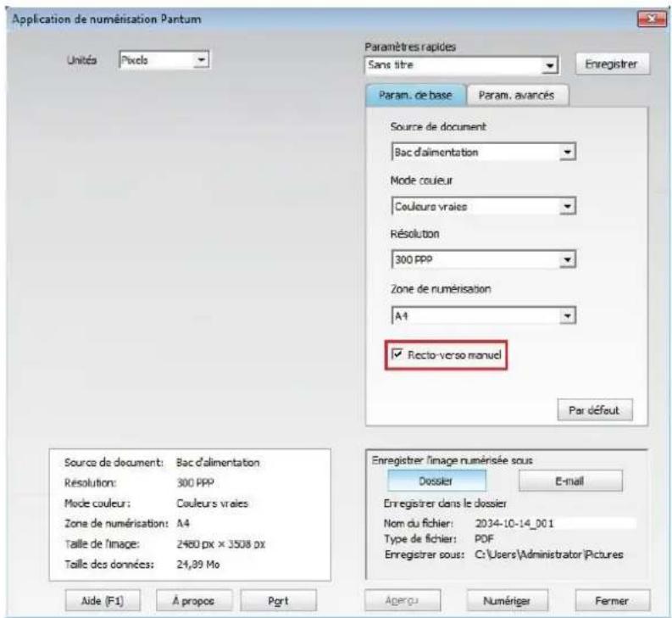Click the save path C:\Users\Administrator\Pictures

549,554
